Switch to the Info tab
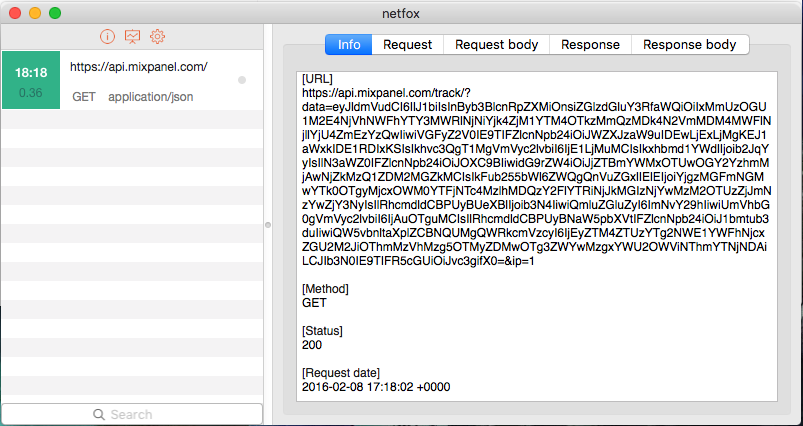 pos(349,45)
